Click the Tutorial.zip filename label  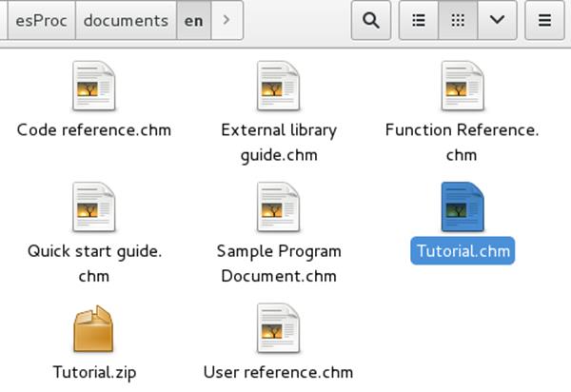(x=94, y=372)
